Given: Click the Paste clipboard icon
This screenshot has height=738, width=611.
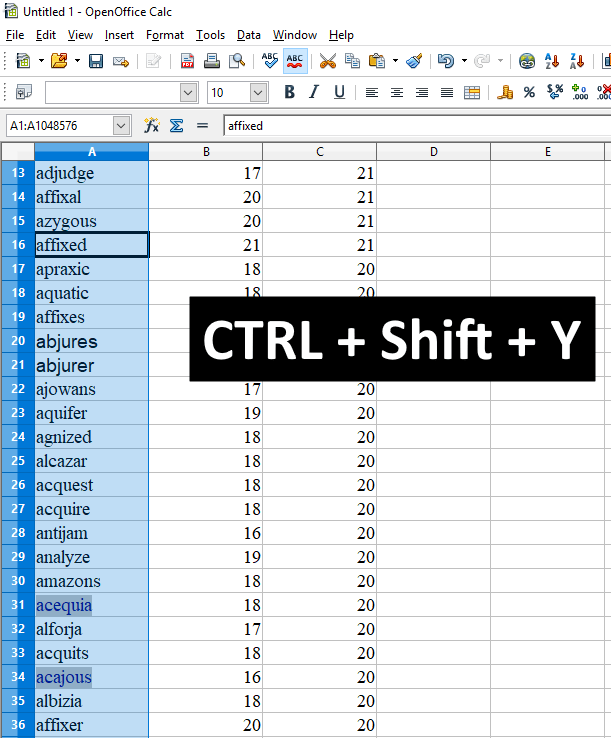Looking at the screenshot, I should (x=377, y=61).
